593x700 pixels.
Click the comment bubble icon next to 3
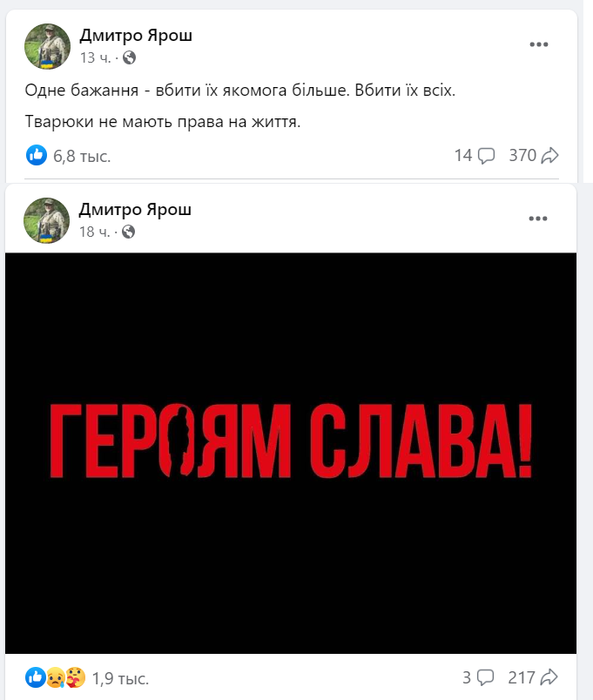click(485, 677)
